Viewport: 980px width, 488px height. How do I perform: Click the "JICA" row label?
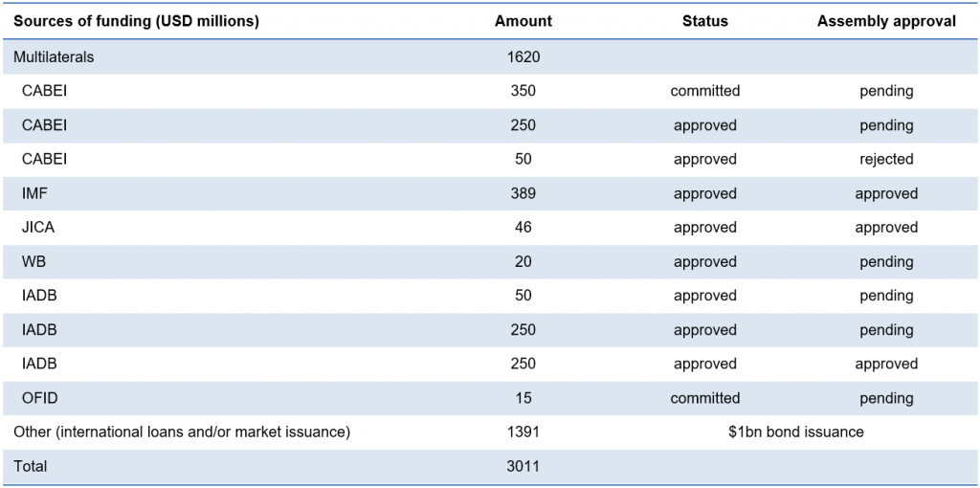pos(38,228)
